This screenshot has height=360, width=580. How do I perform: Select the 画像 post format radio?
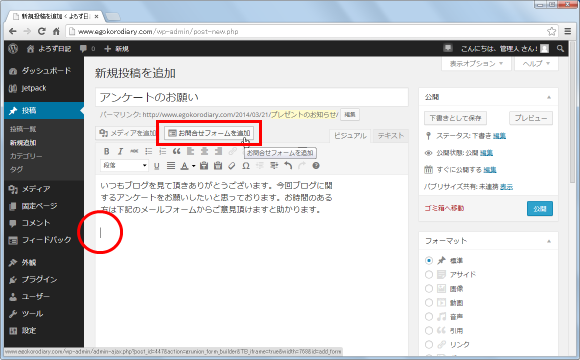coord(429,289)
